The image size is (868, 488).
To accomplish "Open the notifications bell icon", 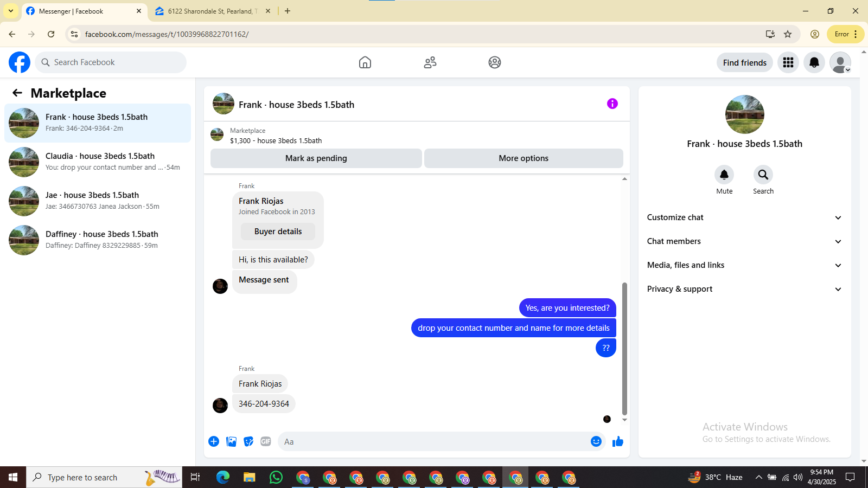I will click(814, 62).
